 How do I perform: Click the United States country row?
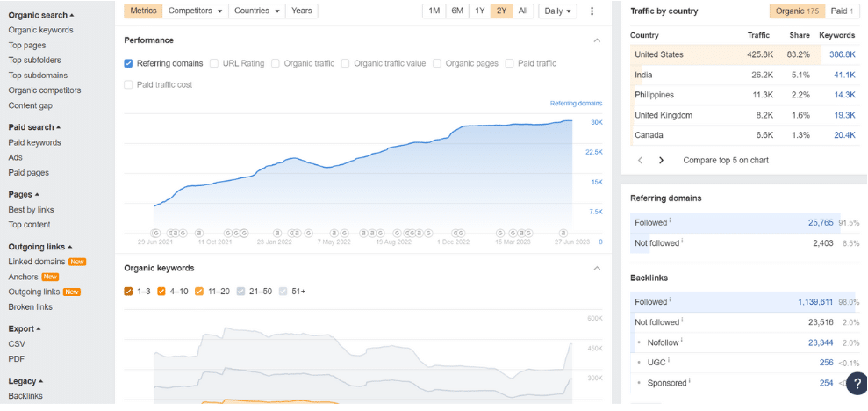point(658,54)
